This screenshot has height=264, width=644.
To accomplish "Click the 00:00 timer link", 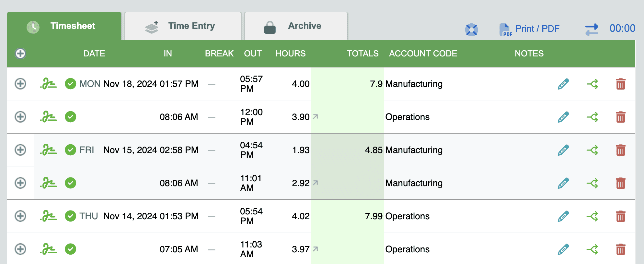I will point(622,29).
